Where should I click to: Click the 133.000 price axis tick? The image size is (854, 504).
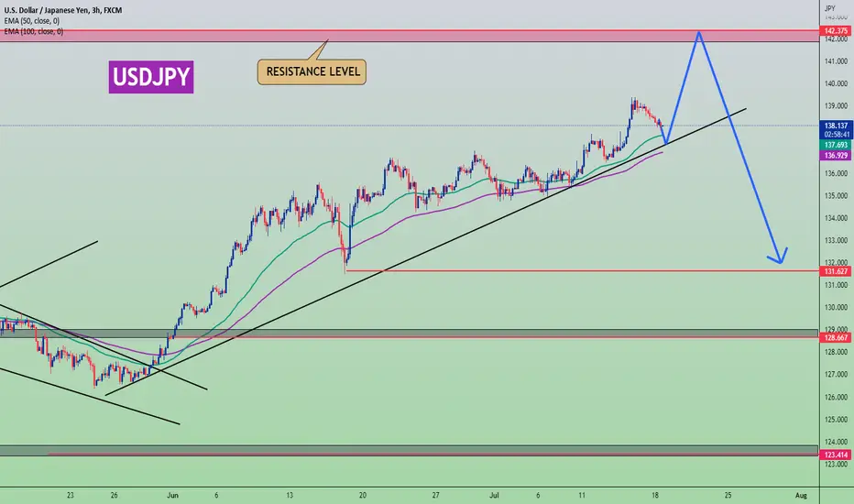pos(836,240)
